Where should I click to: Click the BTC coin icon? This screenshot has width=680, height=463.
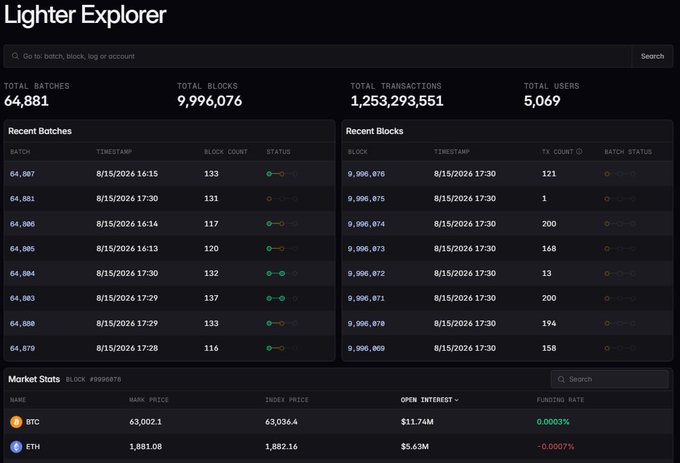tap(16, 422)
